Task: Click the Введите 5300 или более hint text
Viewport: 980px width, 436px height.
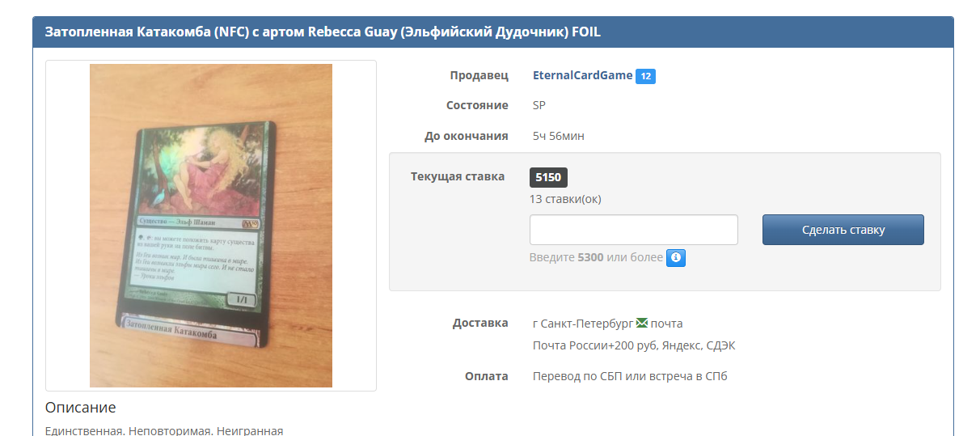Action: coord(596,257)
